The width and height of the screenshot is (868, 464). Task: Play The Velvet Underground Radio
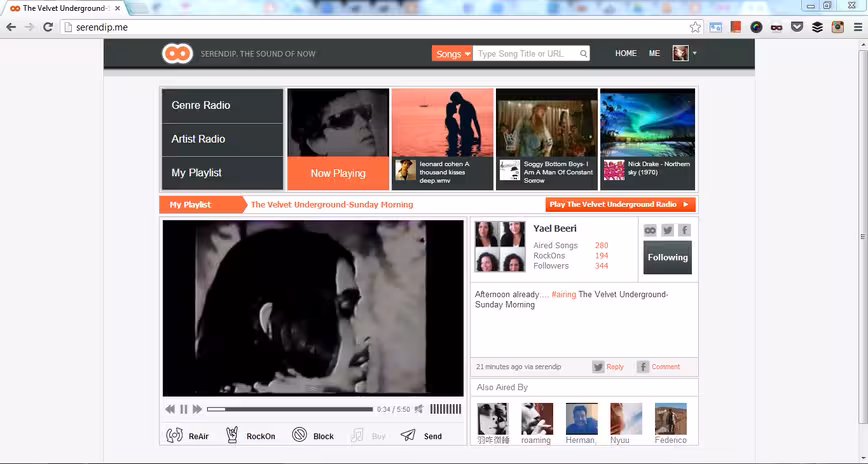click(x=620, y=204)
